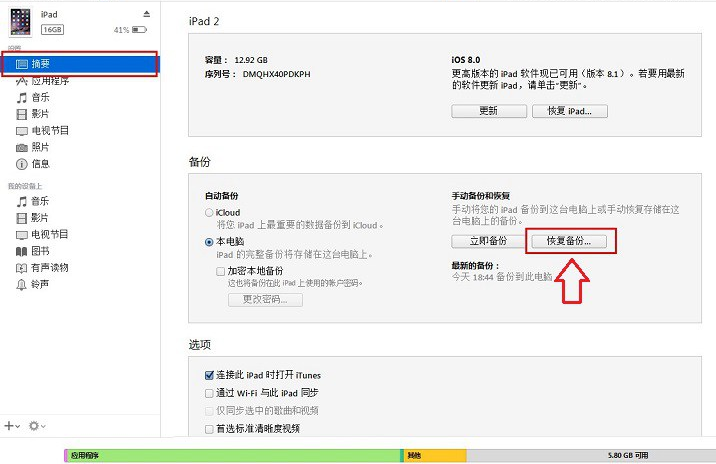Click the capacity value 12.92 GB
This screenshot has height=464, width=716.
(251, 60)
